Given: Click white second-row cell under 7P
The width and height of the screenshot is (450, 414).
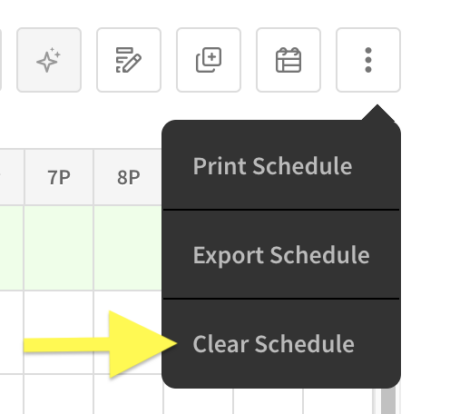Looking at the screenshot, I should click(x=59, y=332).
